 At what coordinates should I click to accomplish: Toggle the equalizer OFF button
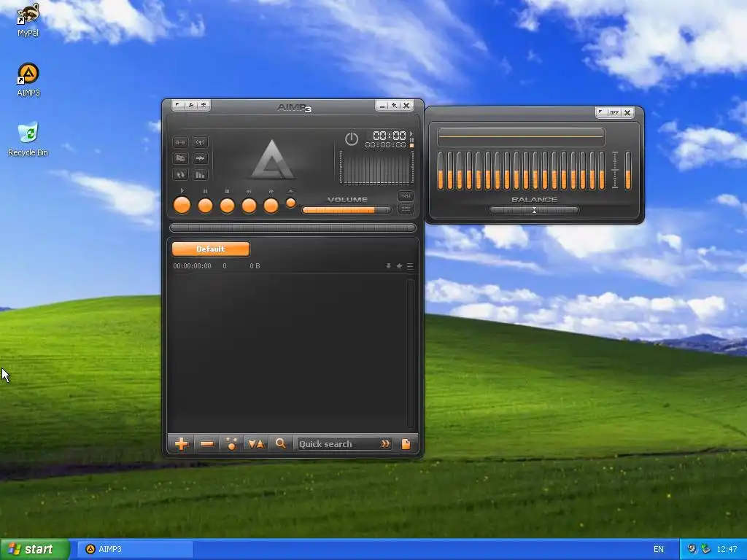click(x=614, y=113)
